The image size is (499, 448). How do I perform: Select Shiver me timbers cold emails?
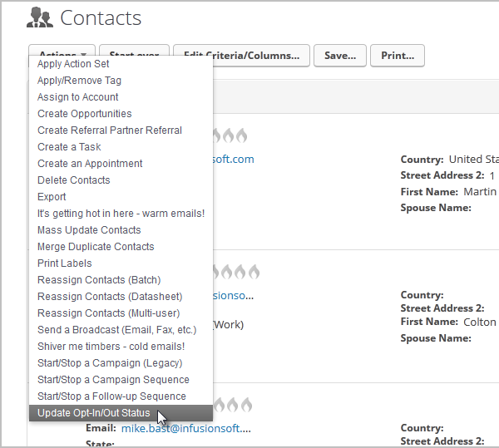coord(121,347)
